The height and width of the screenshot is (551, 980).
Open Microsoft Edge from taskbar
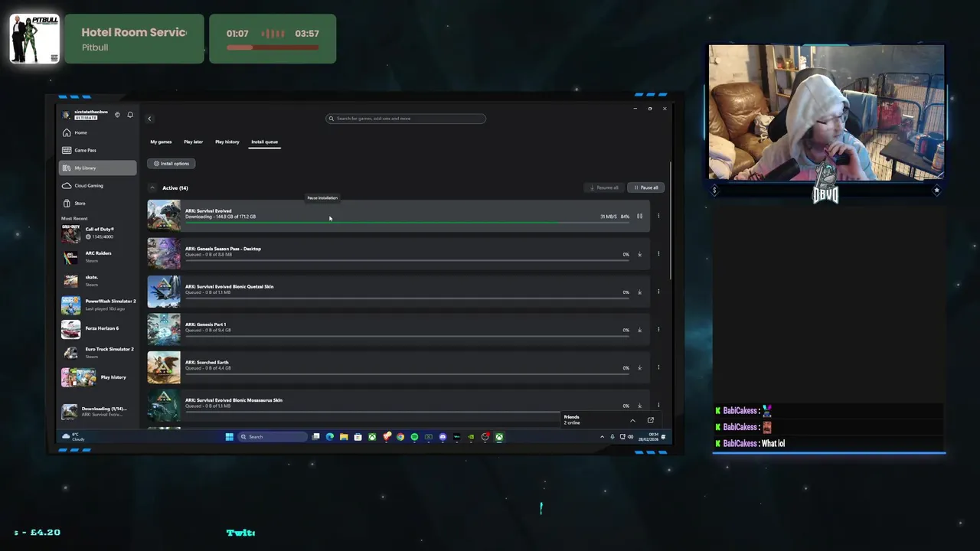click(x=330, y=437)
